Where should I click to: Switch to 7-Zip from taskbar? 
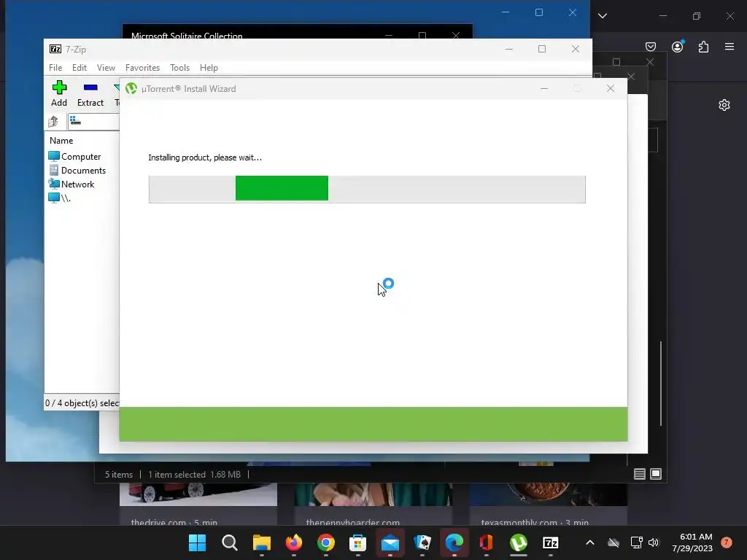click(x=550, y=542)
